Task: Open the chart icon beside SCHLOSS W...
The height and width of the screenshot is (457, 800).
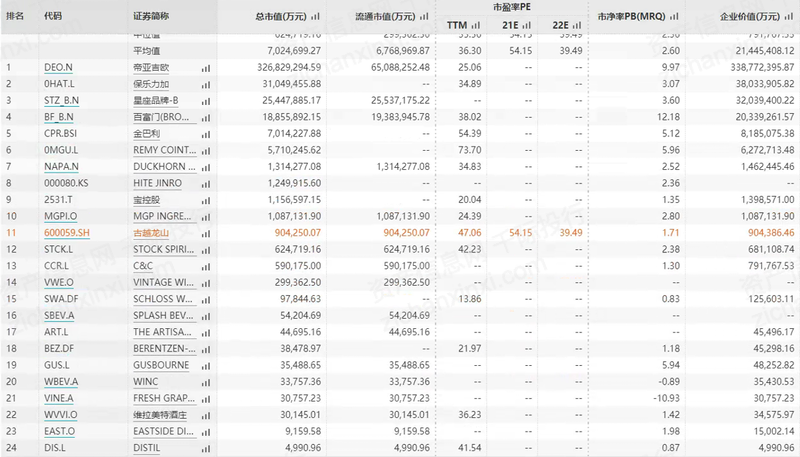Action: pos(206,300)
